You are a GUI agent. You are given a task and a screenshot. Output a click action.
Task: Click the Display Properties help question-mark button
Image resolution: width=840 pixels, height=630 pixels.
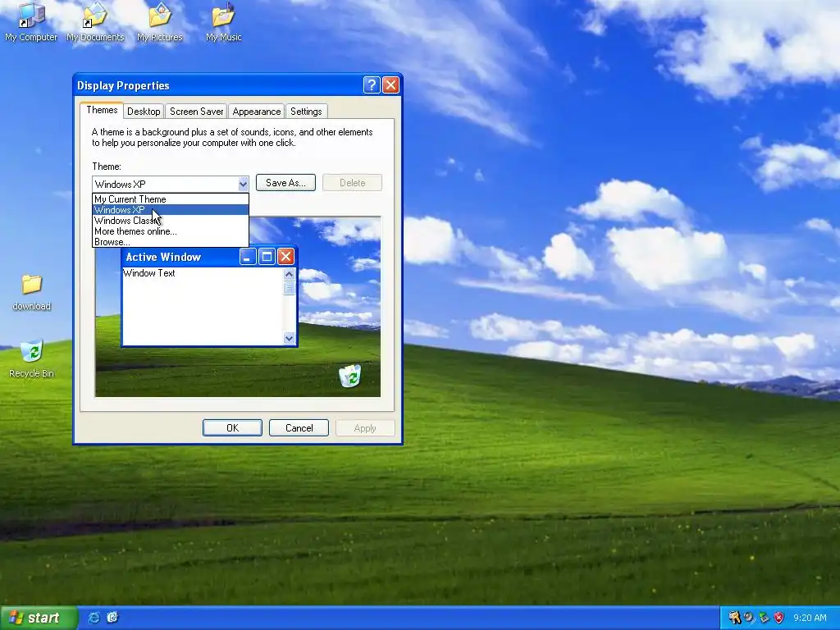coord(372,84)
